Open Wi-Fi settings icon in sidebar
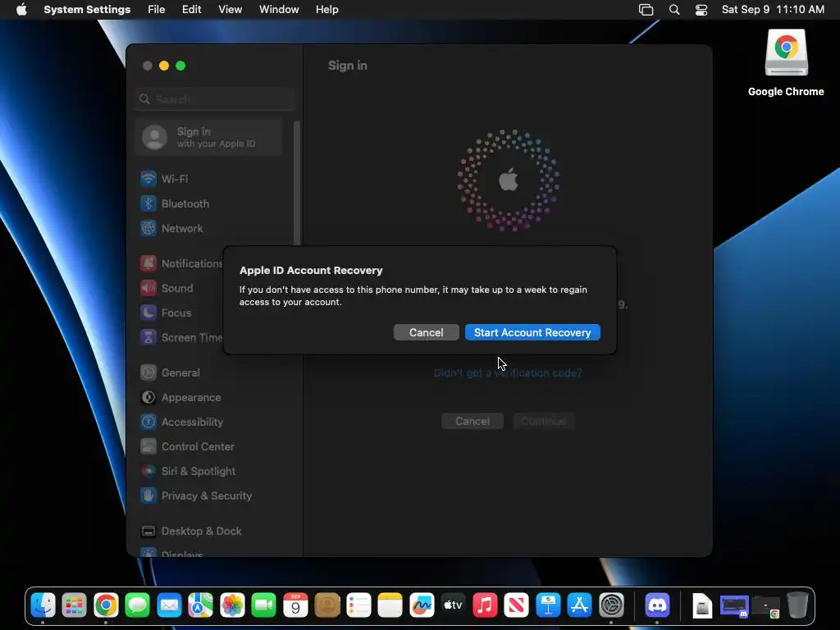Image resolution: width=840 pixels, height=630 pixels. [148, 179]
